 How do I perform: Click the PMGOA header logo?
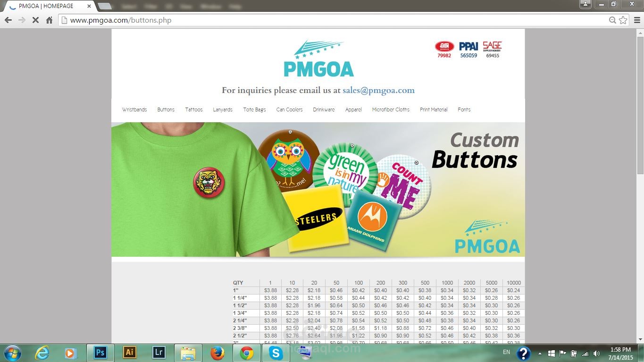click(x=318, y=59)
